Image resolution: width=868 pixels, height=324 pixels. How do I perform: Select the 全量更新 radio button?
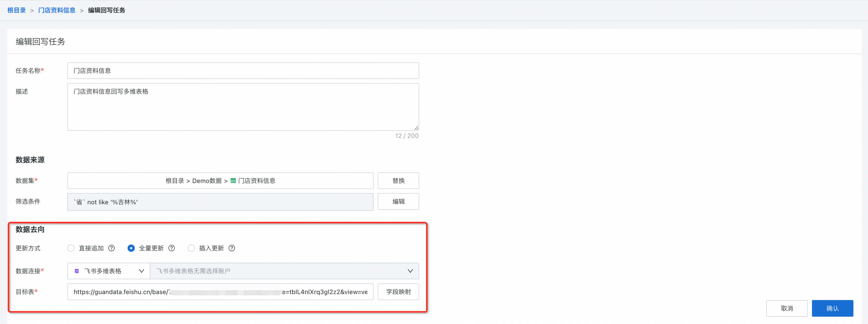(131, 248)
